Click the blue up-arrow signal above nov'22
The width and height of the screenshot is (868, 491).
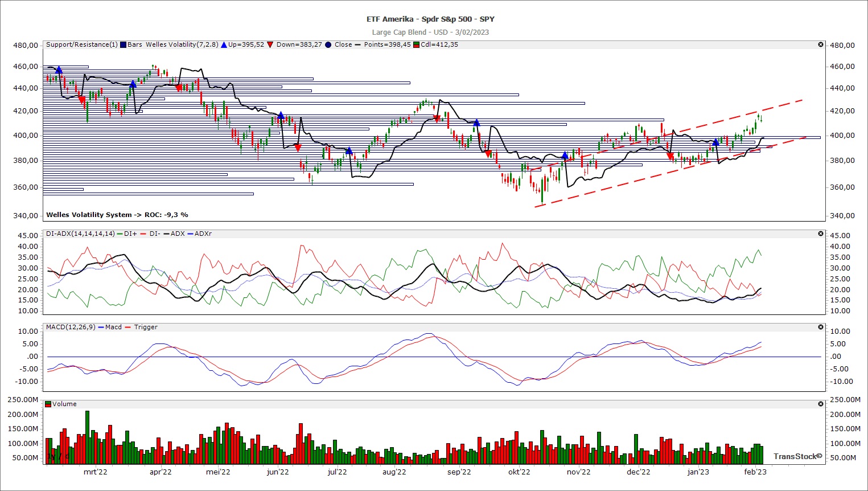point(565,155)
